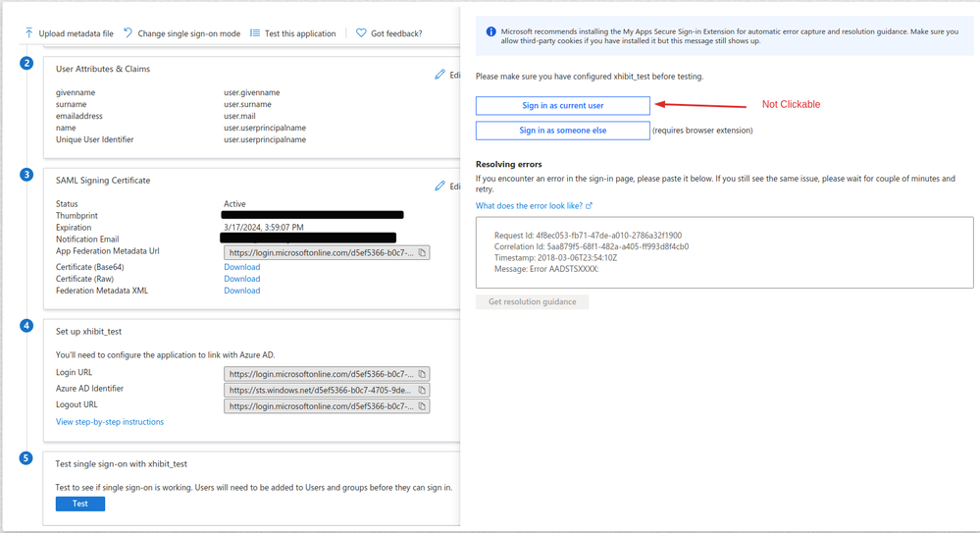Click the Login URL text field
Screen dimensions: 980x533
click(x=327, y=374)
